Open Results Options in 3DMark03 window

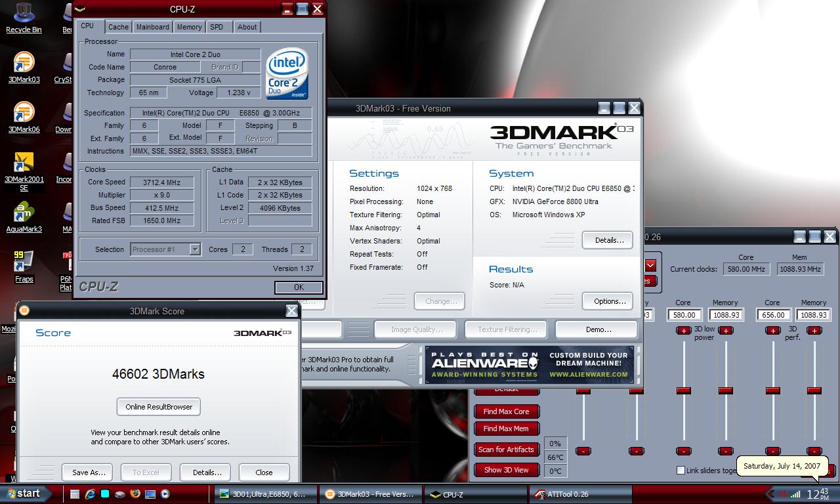(x=608, y=301)
